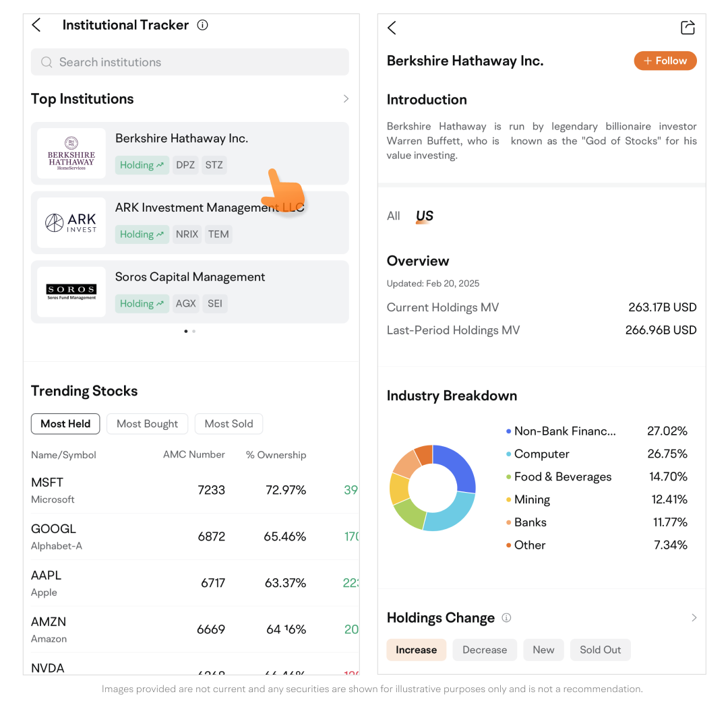The width and height of the screenshot is (728, 709).
Task: Select the Most Sold filter
Action: (x=229, y=424)
